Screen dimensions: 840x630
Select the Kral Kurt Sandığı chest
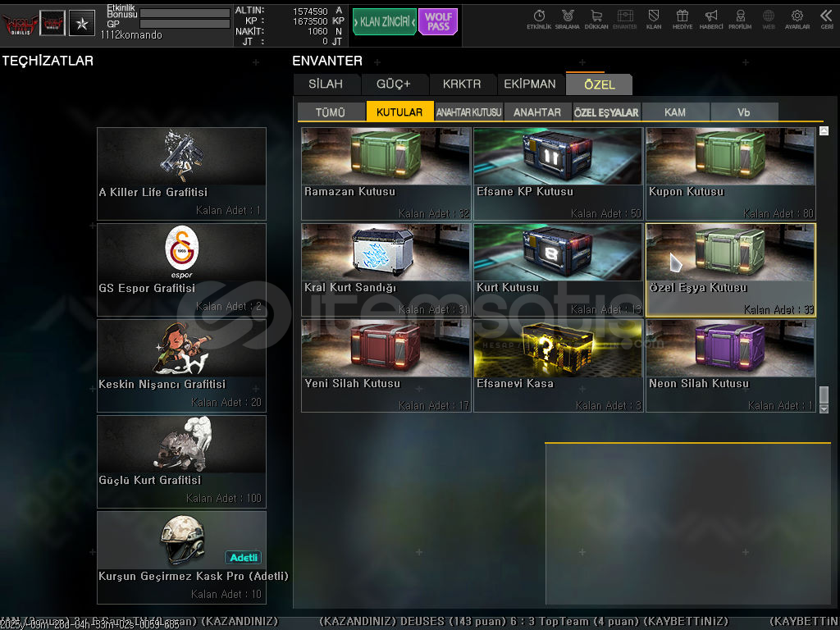click(x=386, y=270)
